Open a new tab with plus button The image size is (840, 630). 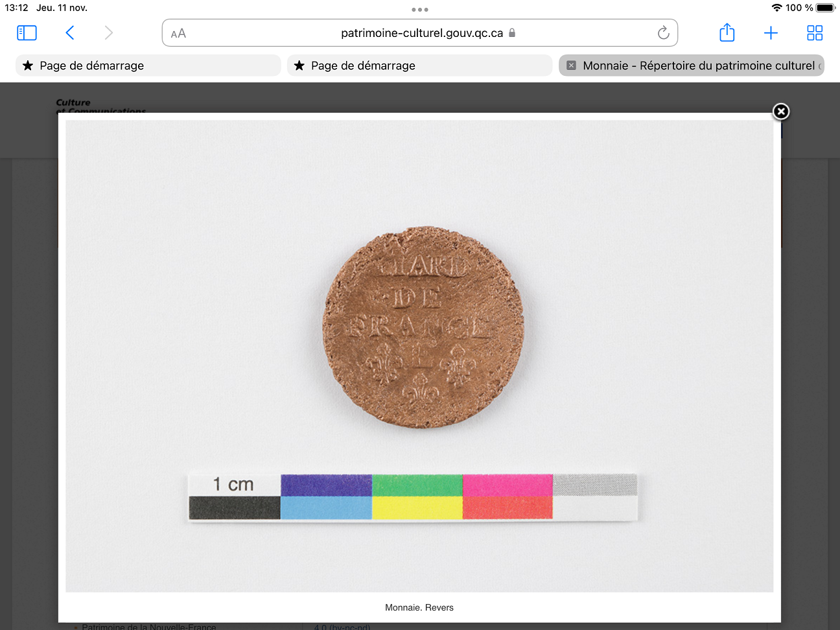[771, 33]
